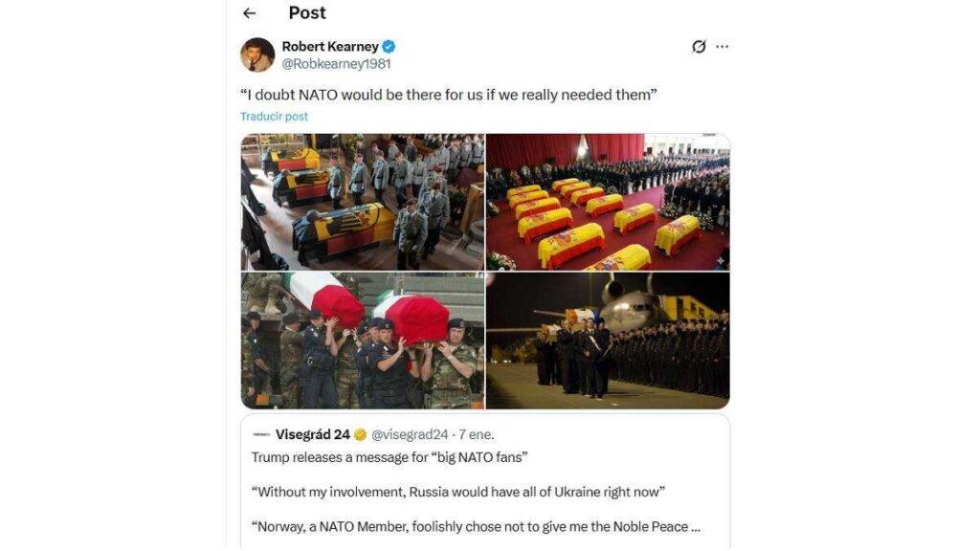Click the Grok slashed-circle icon

click(699, 47)
